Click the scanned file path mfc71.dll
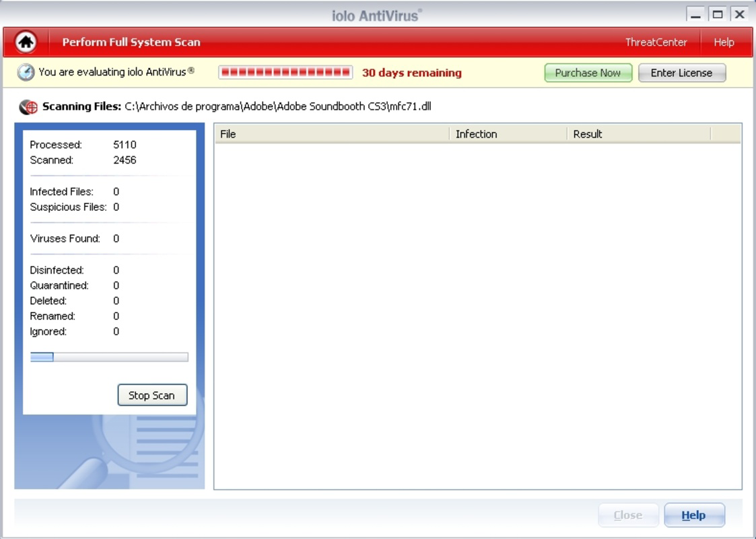Image resolution: width=756 pixels, height=539 pixels. coord(278,106)
